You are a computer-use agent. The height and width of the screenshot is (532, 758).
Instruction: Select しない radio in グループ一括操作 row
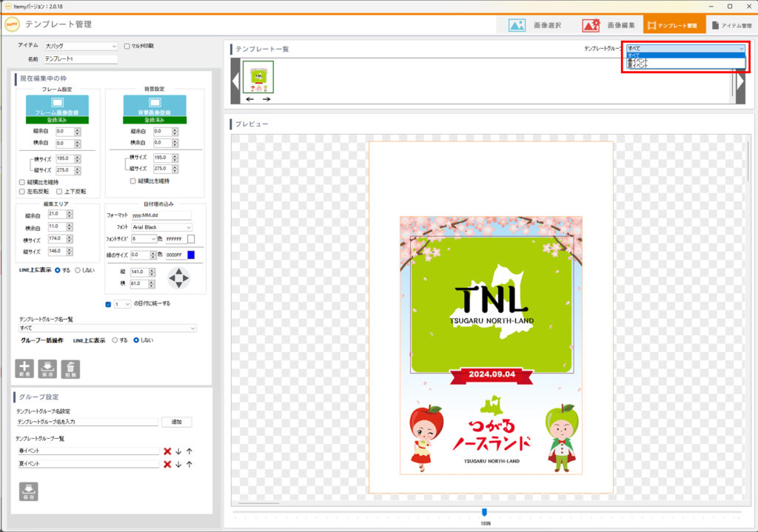click(x=136, y=340)
